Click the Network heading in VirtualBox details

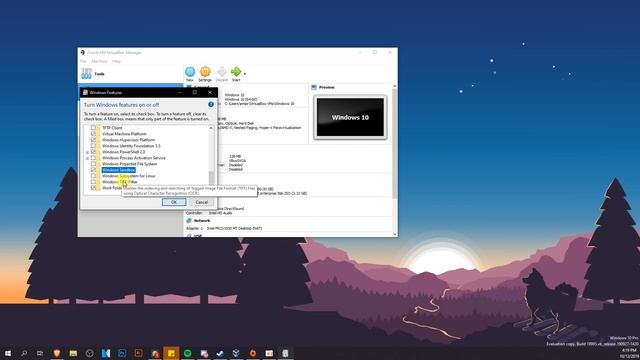pos(202,220)
